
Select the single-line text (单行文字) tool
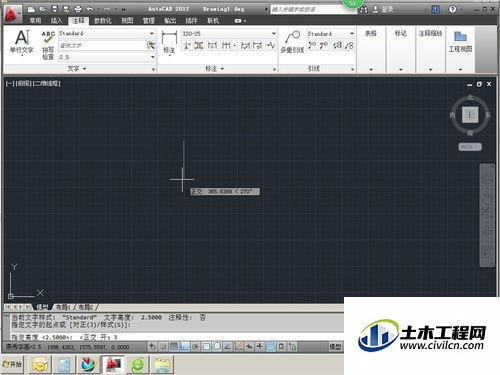(22, 43)
